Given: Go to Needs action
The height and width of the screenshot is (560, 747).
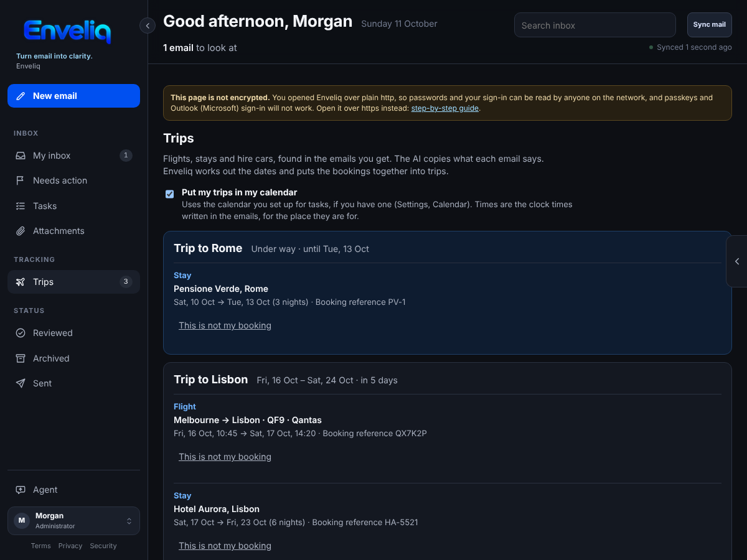Looking at the screenshot, I should 73,180.
